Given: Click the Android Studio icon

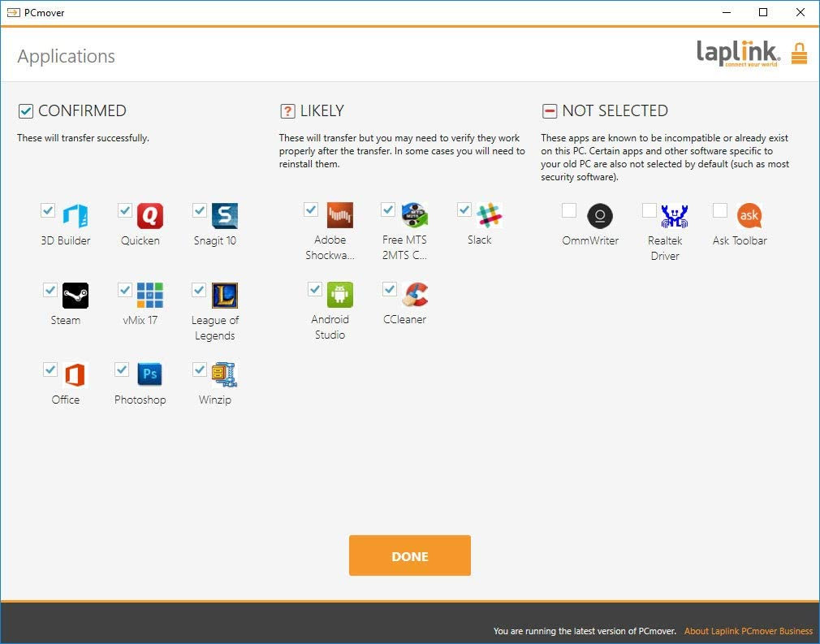Looking at the screenshot, I should [338, 296].
